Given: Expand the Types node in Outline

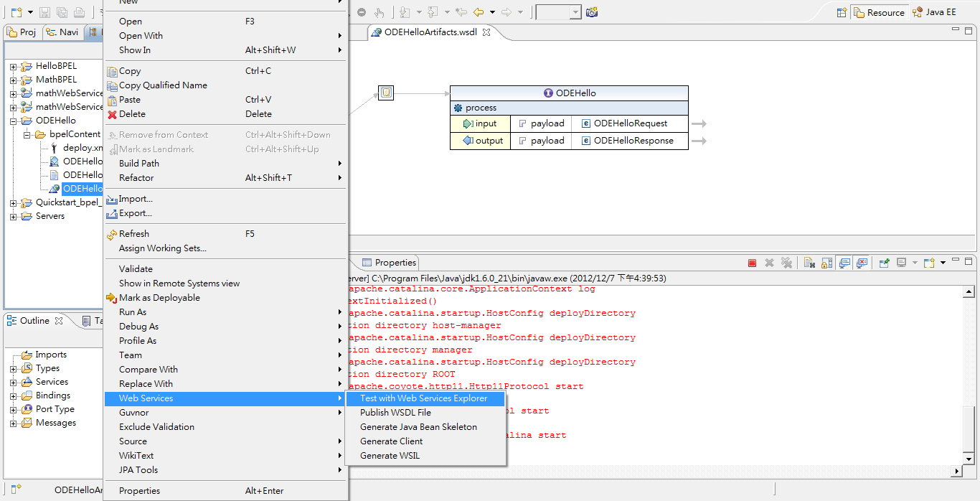Looking at the screenshot, I should tap(13, 368).
